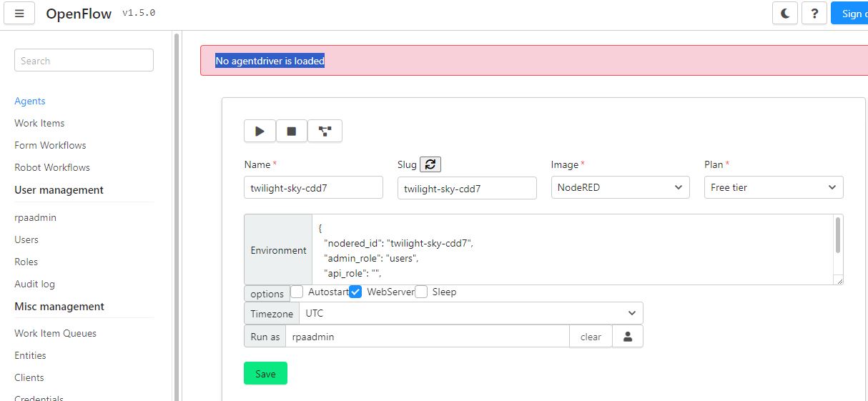Go to Robot Workflows page
Screen dimensions: 868x401
click(x=52, y=167)
